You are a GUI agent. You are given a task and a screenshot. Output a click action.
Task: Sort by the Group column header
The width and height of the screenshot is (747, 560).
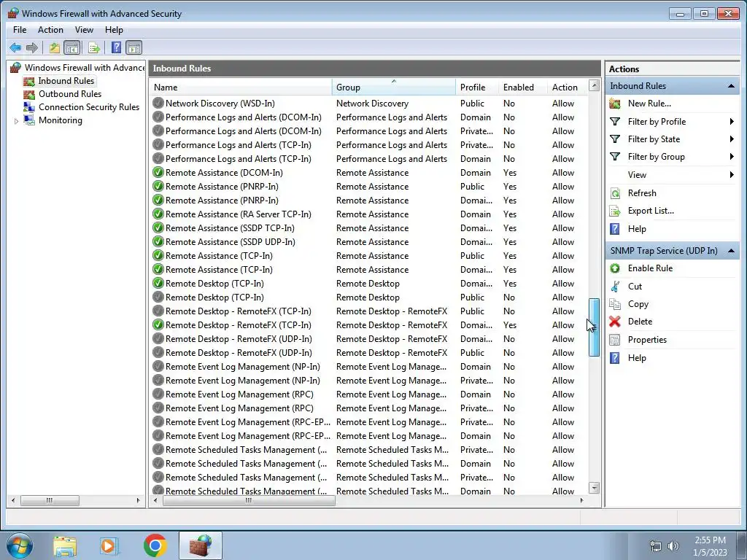[x=393, y=87]
